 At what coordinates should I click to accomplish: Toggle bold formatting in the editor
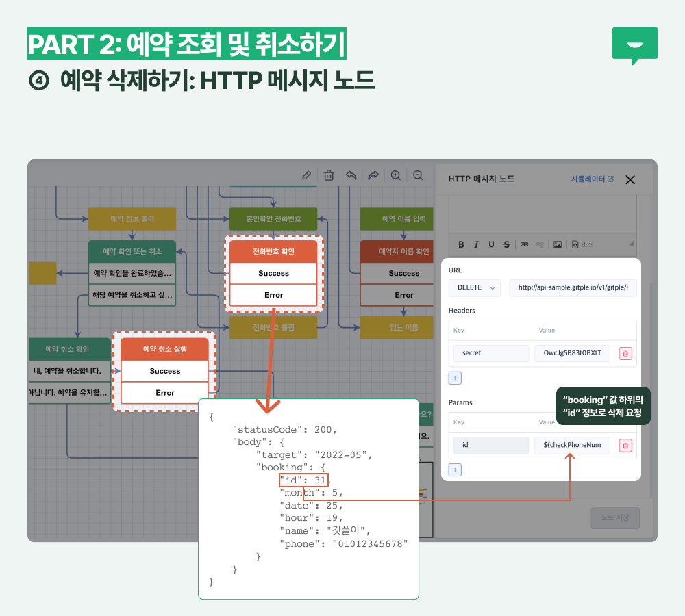tap(461, 244)
